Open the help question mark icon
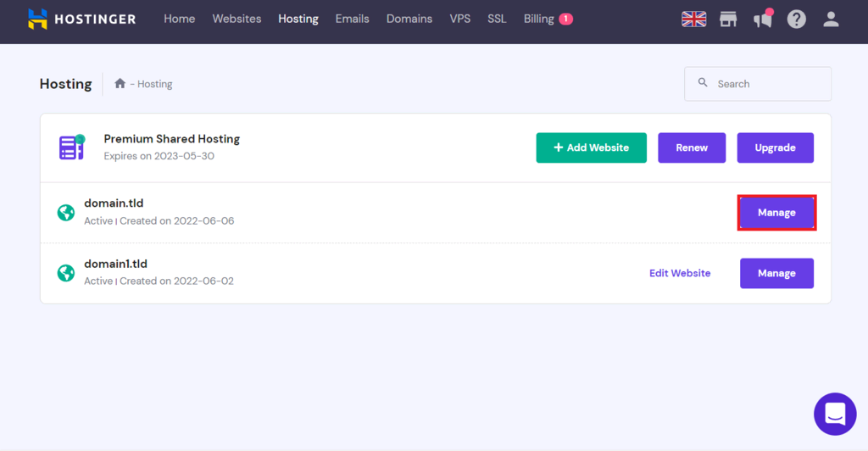868x451 pixels. click(x=797, y=19)
